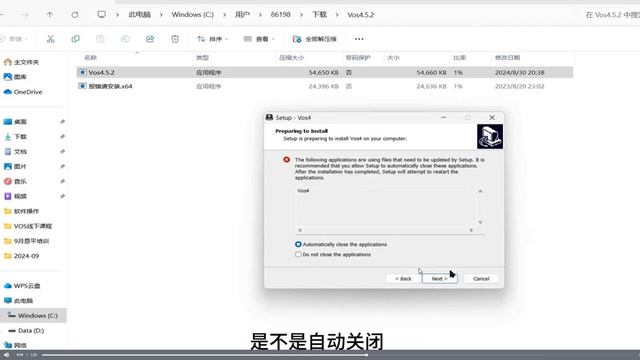
Task: Select Do not close the applications option
Action: 333,254
